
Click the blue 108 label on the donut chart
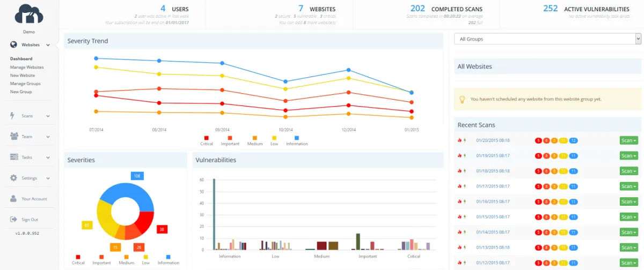point(137,176)
